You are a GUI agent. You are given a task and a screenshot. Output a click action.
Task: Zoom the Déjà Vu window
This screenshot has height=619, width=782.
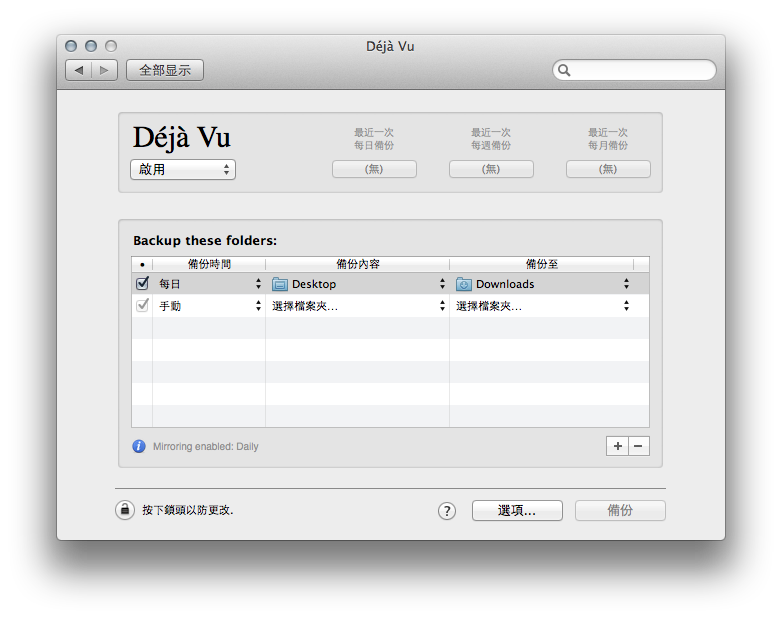coord(111,46)
